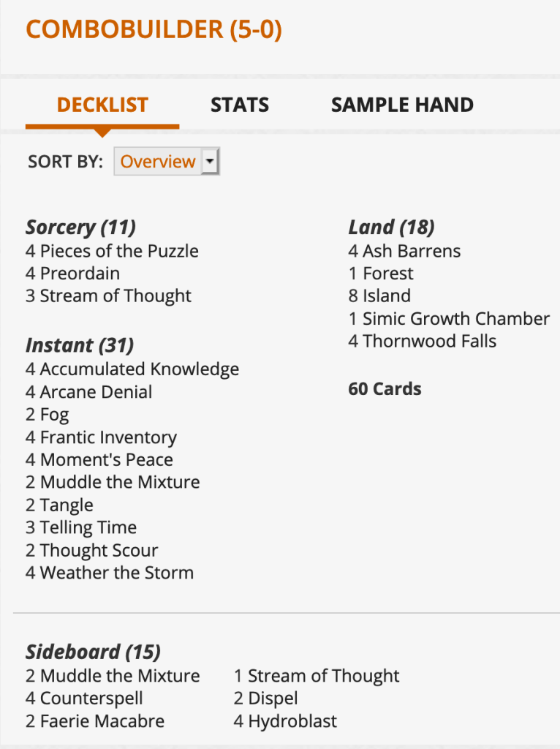Select the Arcane Denial card link
The width and height of the screenshot is (560, 749).
pyautogui.click(x=96, y=392)
